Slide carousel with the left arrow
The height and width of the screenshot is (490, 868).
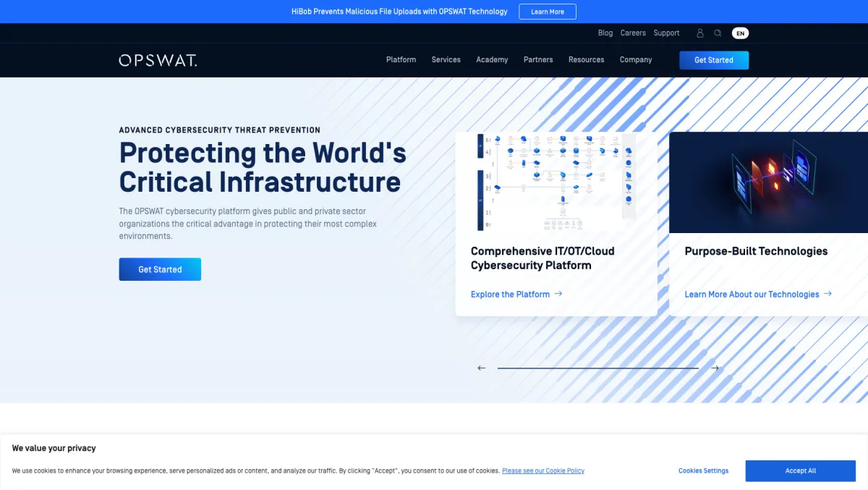[x=482, y=368]
